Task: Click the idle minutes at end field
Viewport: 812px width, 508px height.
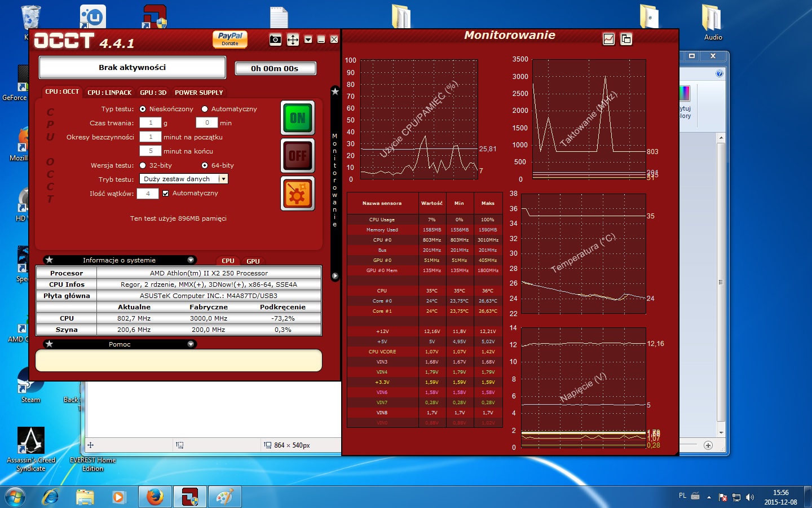Action: (151, 151)
